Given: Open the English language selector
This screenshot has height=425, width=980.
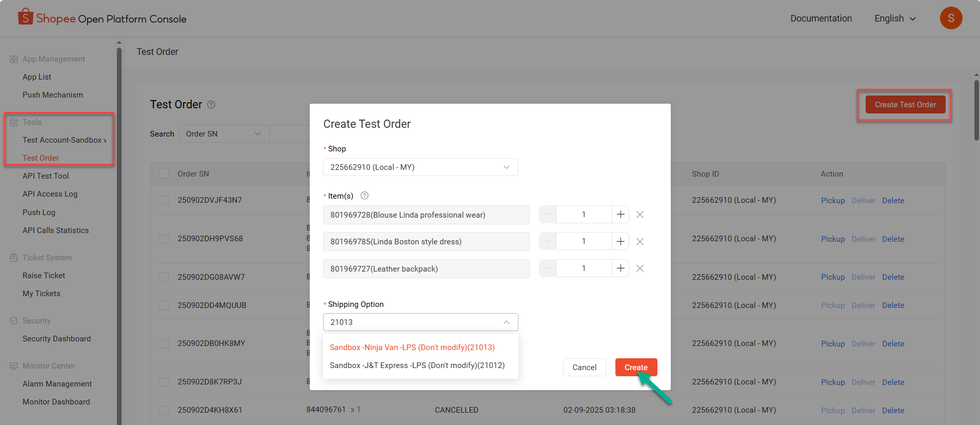Looking at the screenshot, I should click(x=895, y=18).
